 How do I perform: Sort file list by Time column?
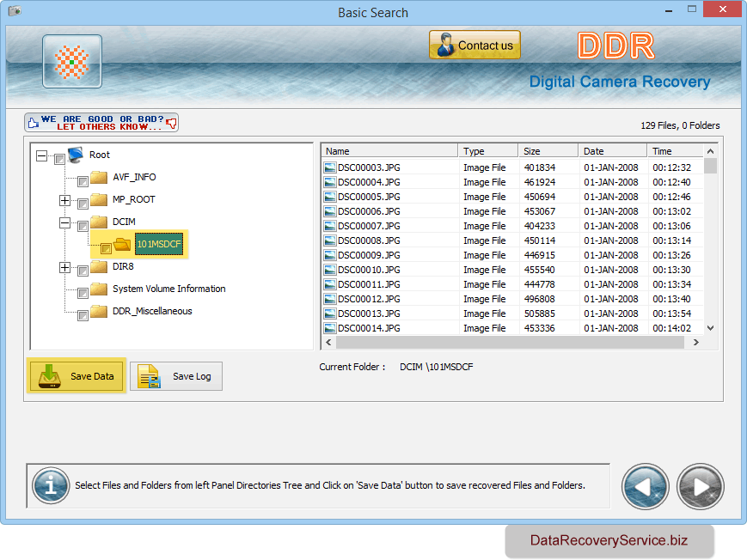point(675,151)
